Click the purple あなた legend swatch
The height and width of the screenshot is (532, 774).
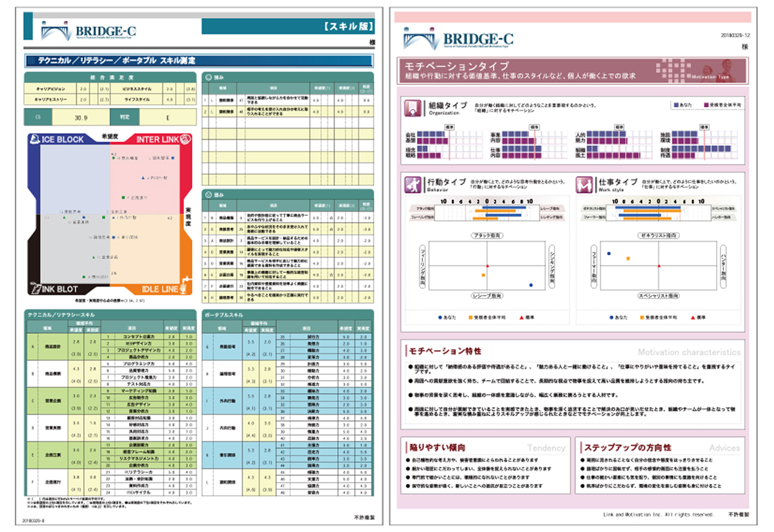(x=676, y=105)
